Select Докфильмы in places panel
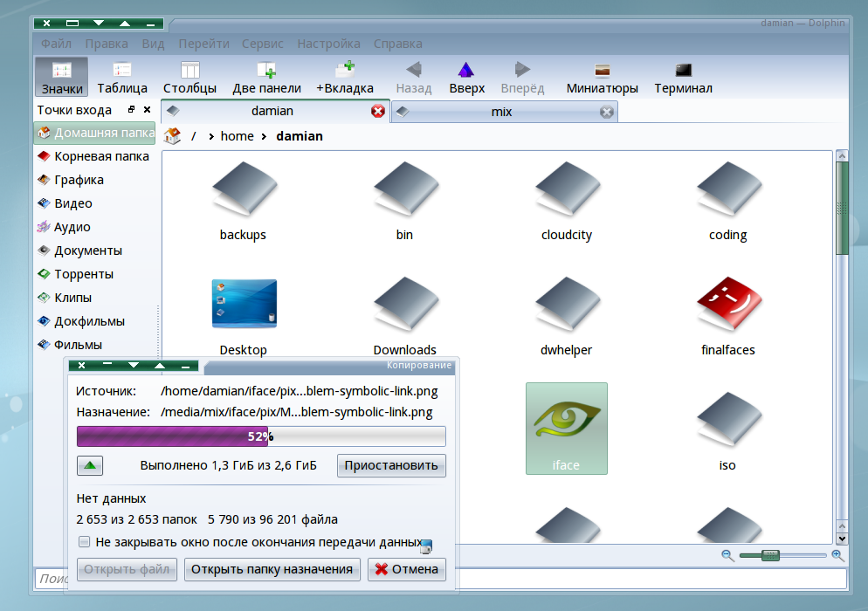The image size is (868, 611). pos(95,321)
